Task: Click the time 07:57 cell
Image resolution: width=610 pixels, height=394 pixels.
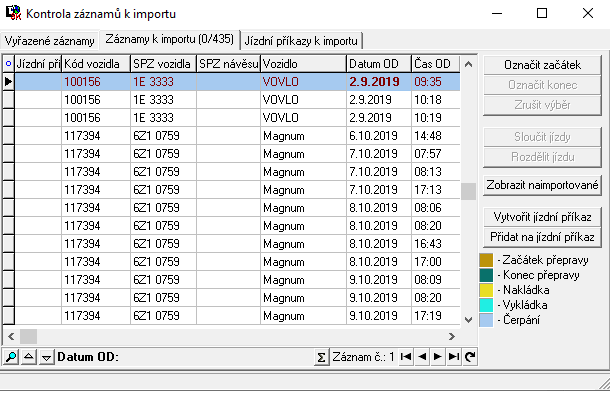Action: [436, 154]
